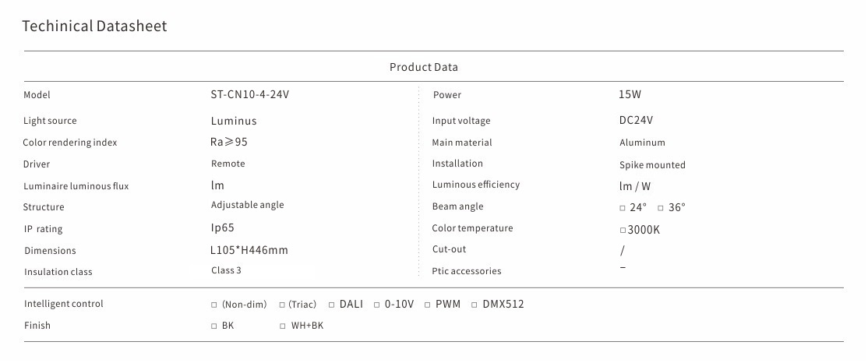Click the Luminus light source value
The width and height of the screenshot is (868, 363).
(234, 121)
